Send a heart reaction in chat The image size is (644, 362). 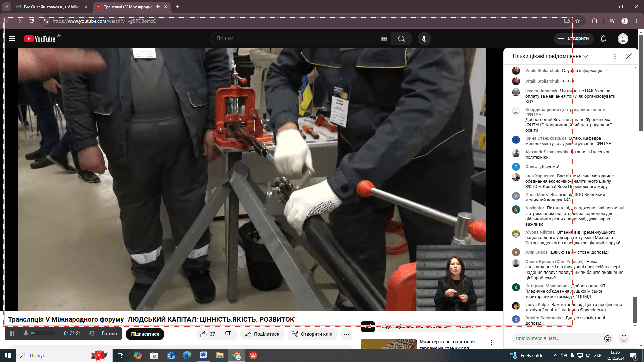click(624, 339)
